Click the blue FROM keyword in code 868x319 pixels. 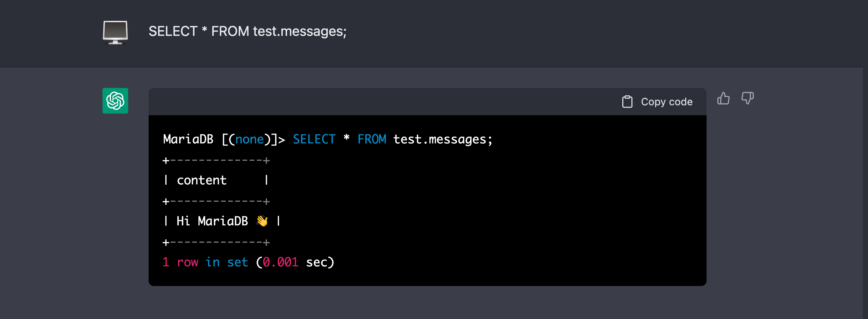371,139
